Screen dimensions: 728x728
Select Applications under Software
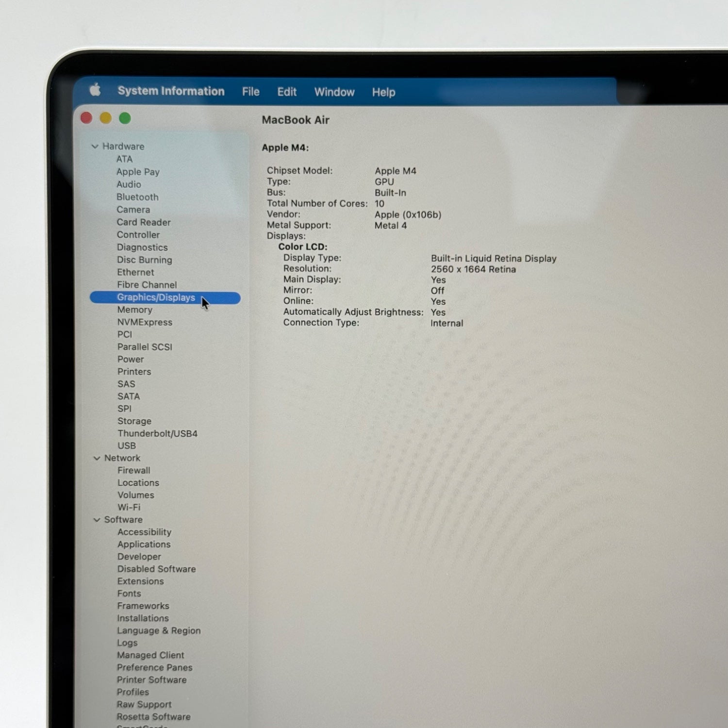pos(144,545)
